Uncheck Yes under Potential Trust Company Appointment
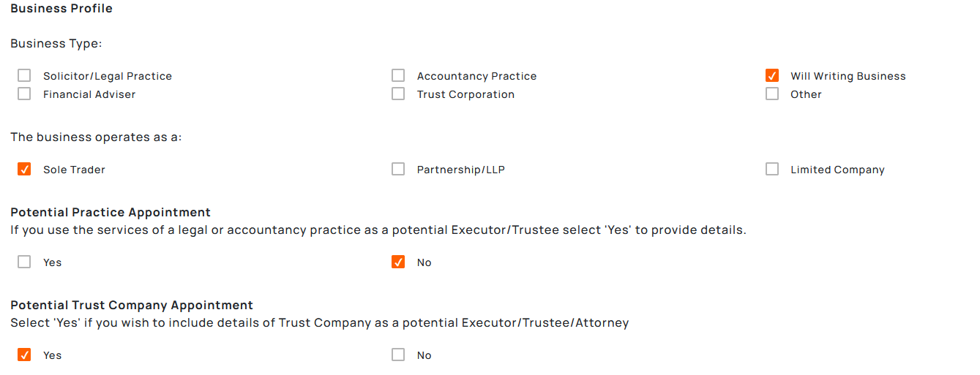Viewport: 980px width, 375px height. (x=24, y=355)
